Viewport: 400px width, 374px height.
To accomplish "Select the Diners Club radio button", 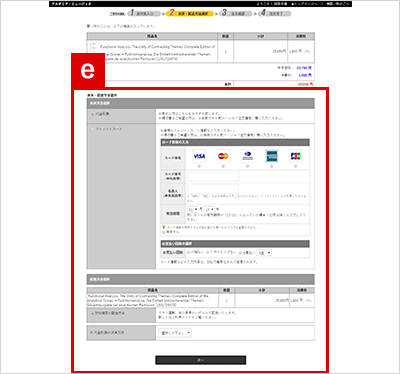I will coord(247,166).
